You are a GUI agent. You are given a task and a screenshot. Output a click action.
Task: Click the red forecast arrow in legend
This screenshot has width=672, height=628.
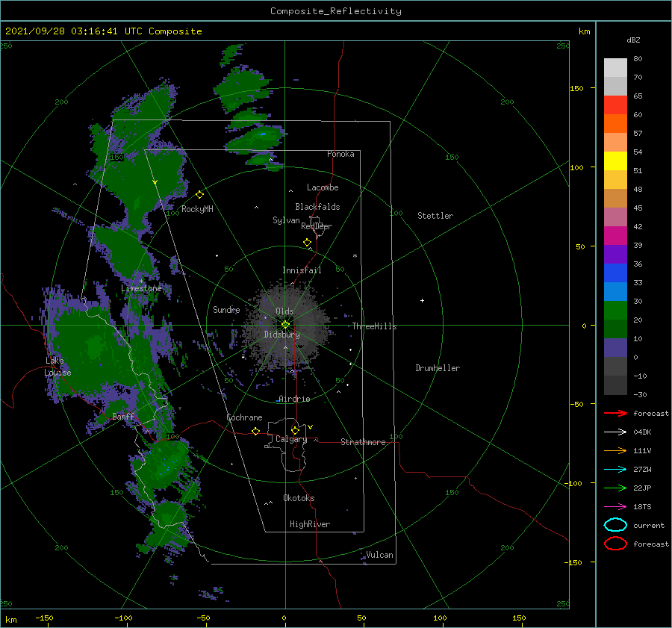(616, 413)
